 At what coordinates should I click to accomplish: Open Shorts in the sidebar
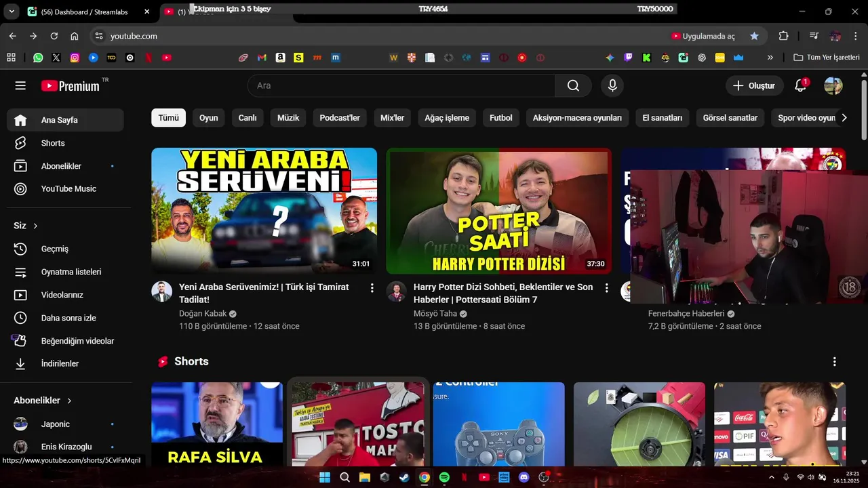(65, 143)
